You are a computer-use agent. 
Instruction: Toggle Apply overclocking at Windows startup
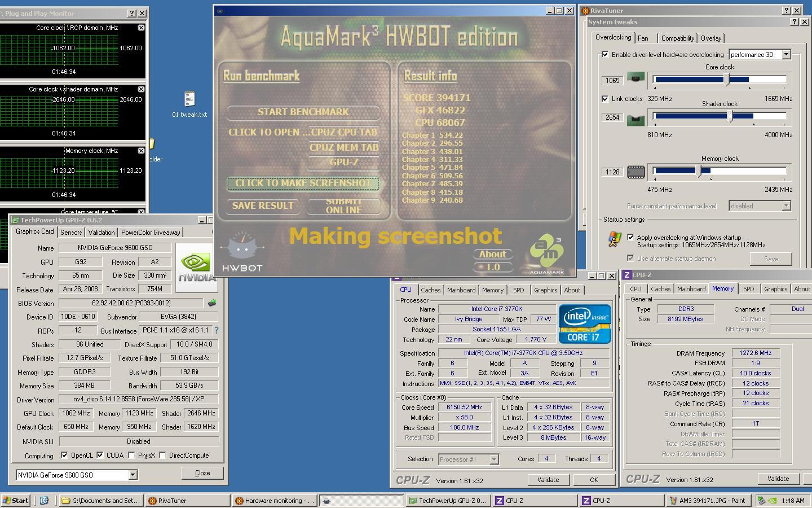pos(630,237)
